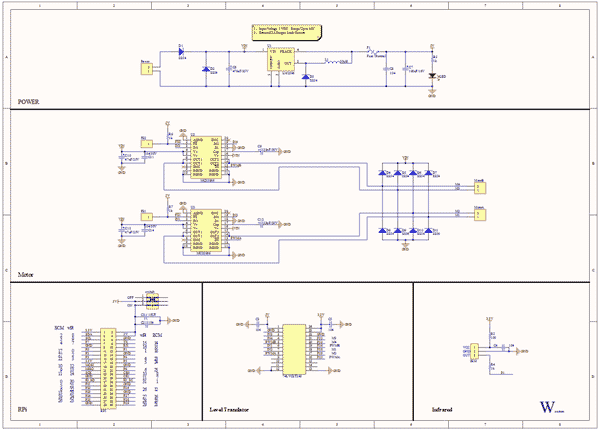Select the red LED in the POWER section
Image resolution: width=600 pixels, height=430 pixels.
(431, 75)
